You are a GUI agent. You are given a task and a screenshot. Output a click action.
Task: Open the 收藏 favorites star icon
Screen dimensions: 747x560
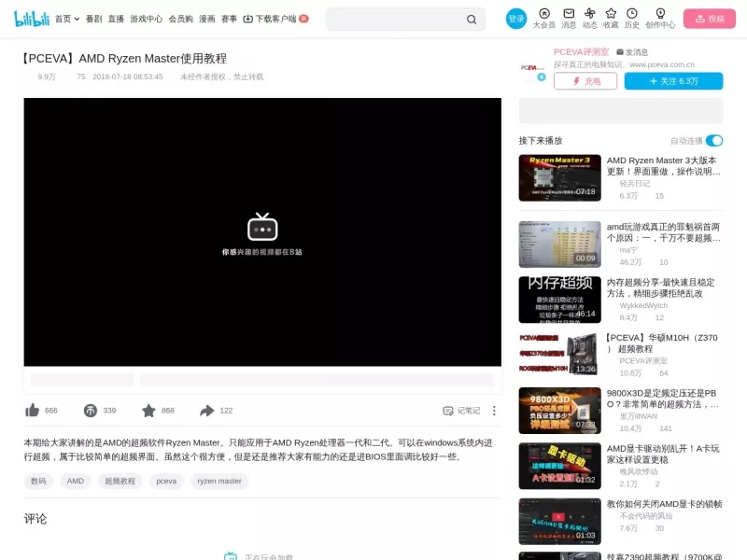coord(611,13)
